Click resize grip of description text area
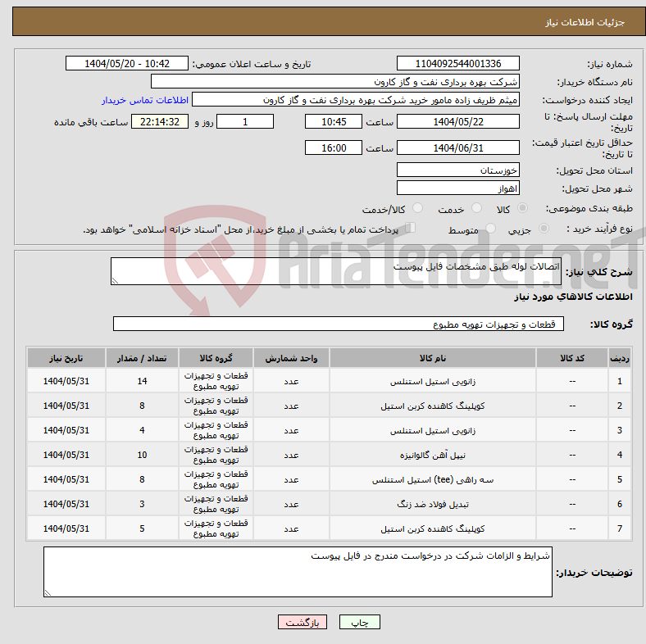The height and width of the screenshot is (644, 646). (x=115, y=280)
